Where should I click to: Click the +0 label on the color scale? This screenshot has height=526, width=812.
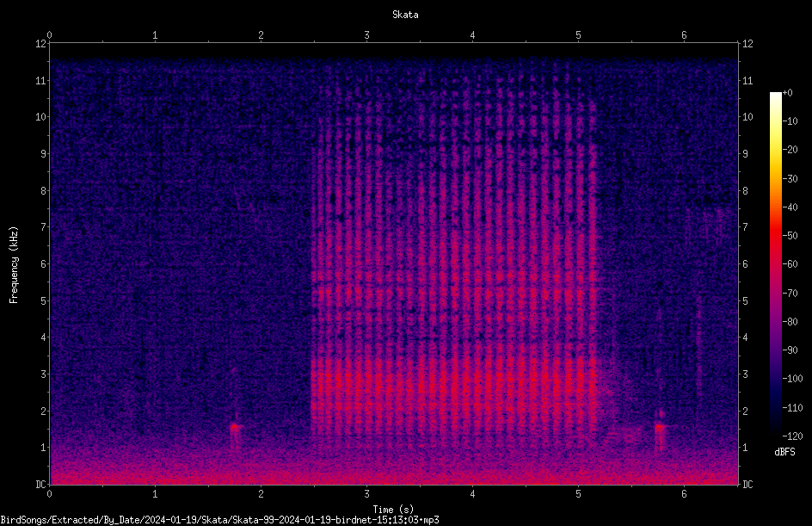(x=787, y=93)
